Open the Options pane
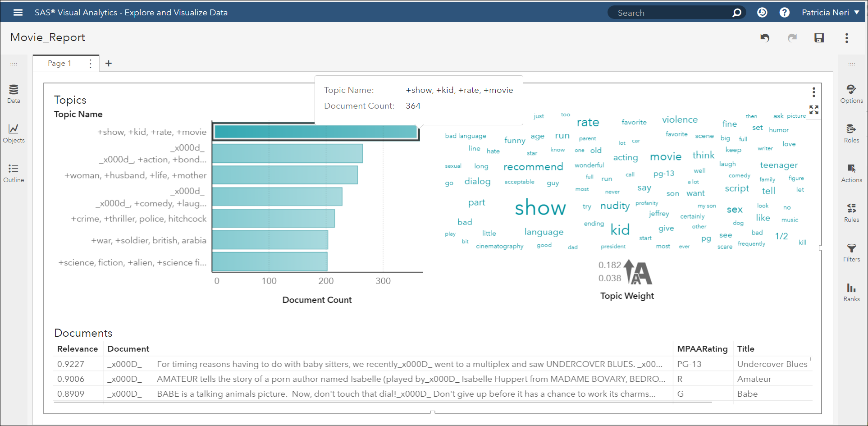This screenshot has width=868, height=426. click(851, 94)
